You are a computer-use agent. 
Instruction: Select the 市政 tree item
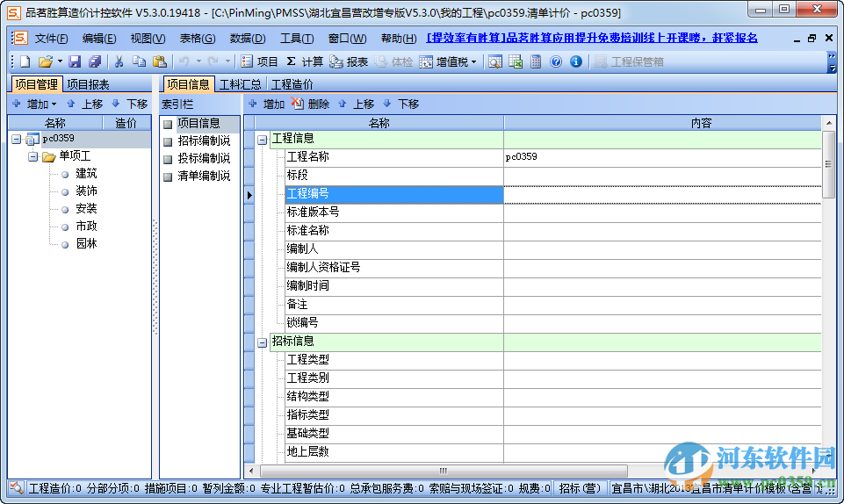tap(86, 227)
